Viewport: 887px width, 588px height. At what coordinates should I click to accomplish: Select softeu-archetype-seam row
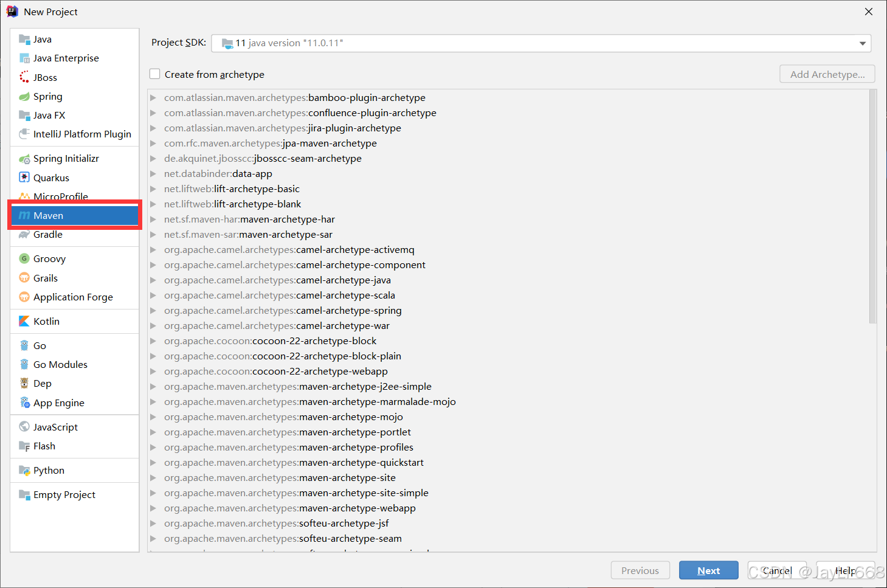click(283, 539)
